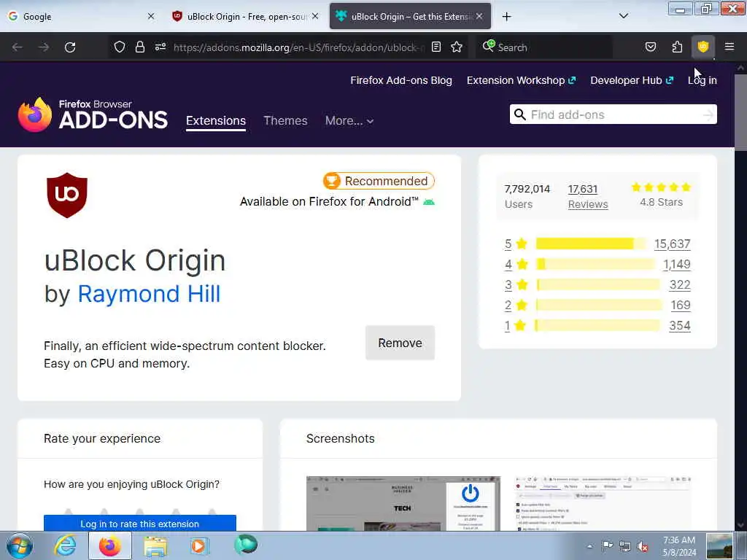The width and height of the screenshot is (747, 560).
Task: Open the uBlock Origin toolbar icon
Action: click(x=703, y=47)
